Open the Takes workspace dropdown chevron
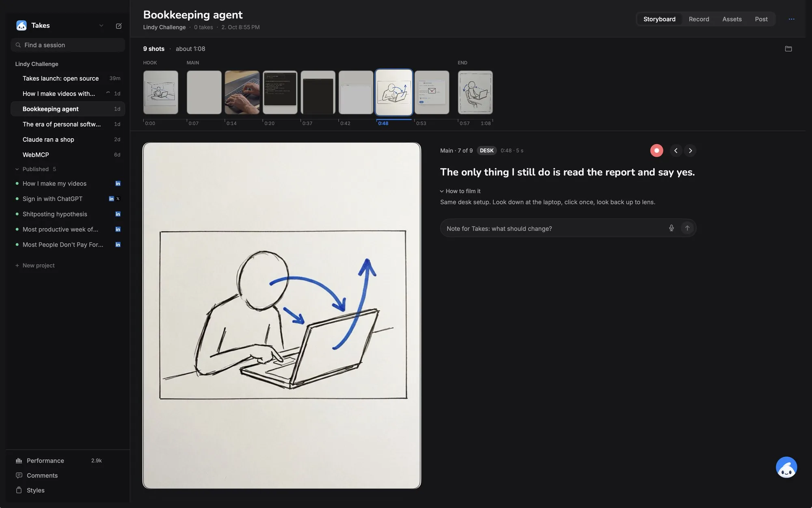This screenshot has height=508, width=812. [x=101, y=26]
